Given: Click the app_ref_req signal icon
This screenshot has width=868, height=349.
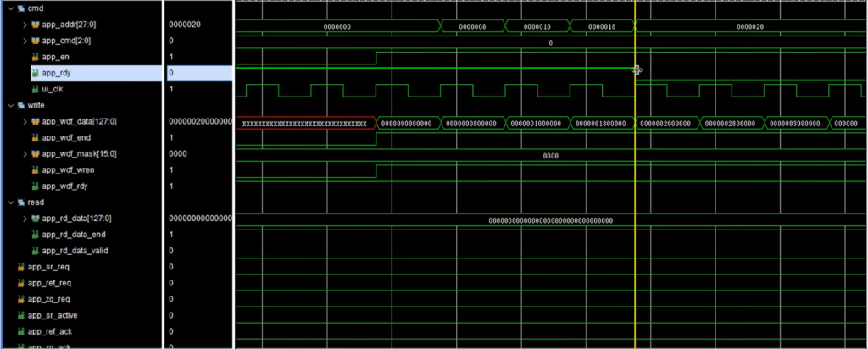Looking at the screenshot, I should click(21, 283).
